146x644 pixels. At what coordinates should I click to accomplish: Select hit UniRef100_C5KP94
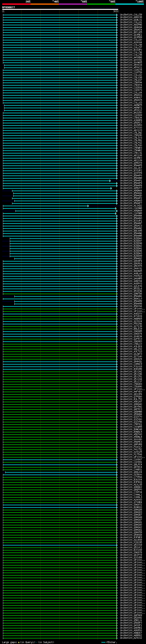[131, 82]
